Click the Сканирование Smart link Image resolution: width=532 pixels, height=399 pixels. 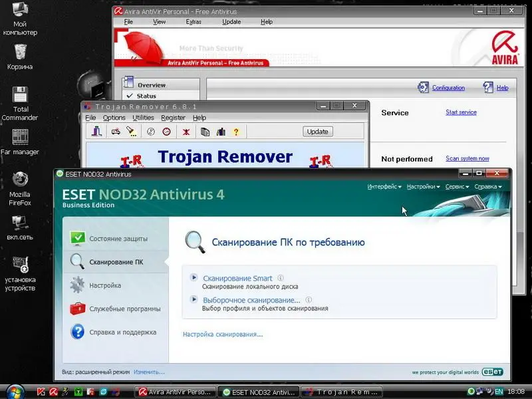click(237, 278)
